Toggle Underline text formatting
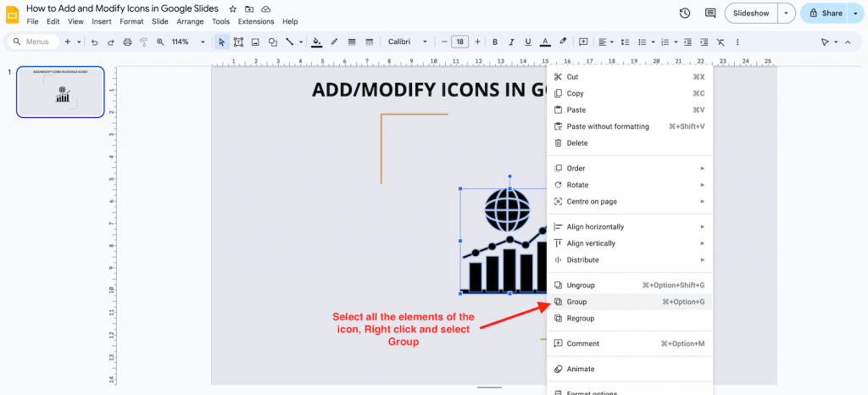Viewport: 868px width, 395px height. [527, 42]
